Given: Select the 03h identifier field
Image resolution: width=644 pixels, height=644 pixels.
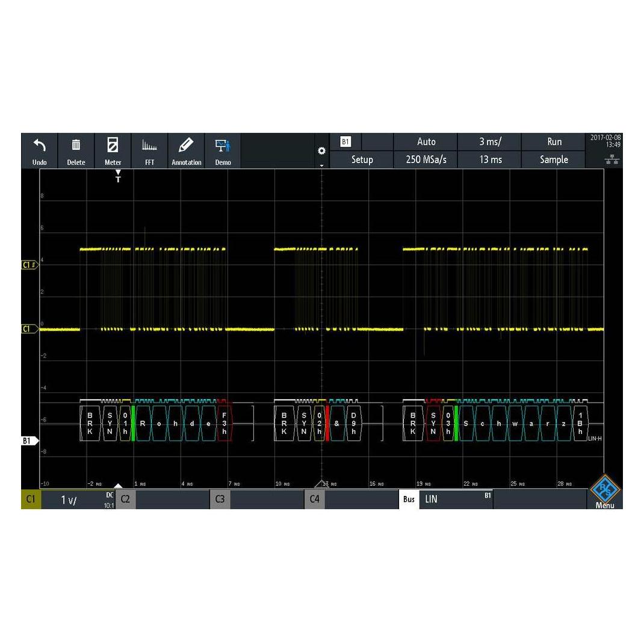Looking at the screenshot, I should 448,424.
